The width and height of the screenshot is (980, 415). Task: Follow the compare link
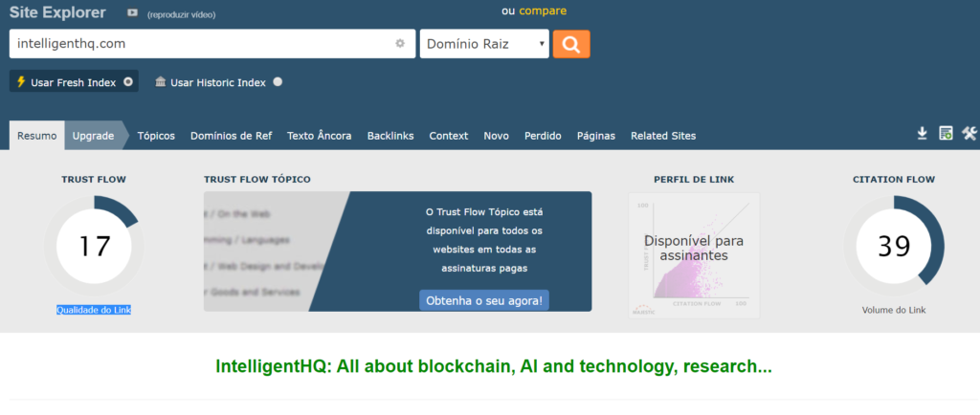pyautogui.click(x=543, y=11)
